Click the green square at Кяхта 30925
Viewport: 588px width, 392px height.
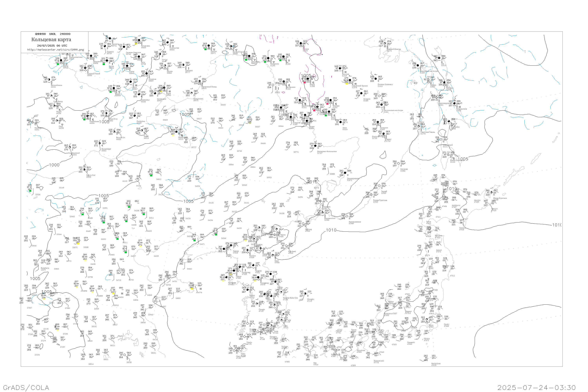pos(58,64)
